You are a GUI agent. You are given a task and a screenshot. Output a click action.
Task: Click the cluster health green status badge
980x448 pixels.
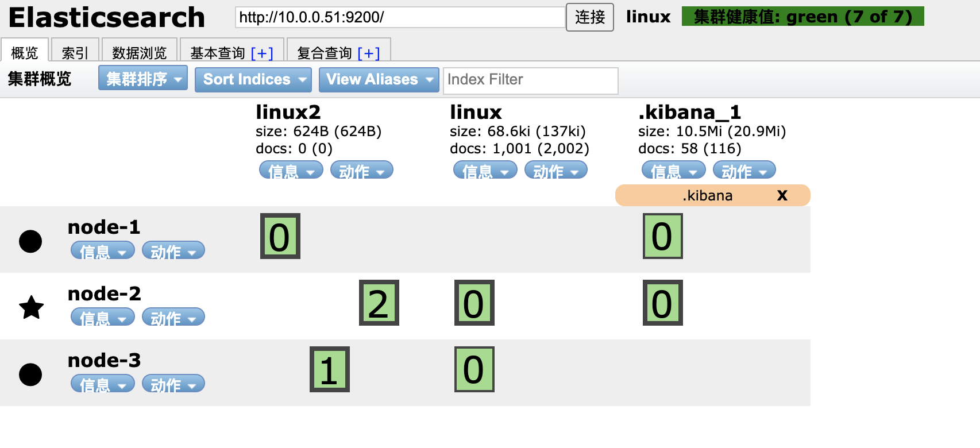pos(803,17)
